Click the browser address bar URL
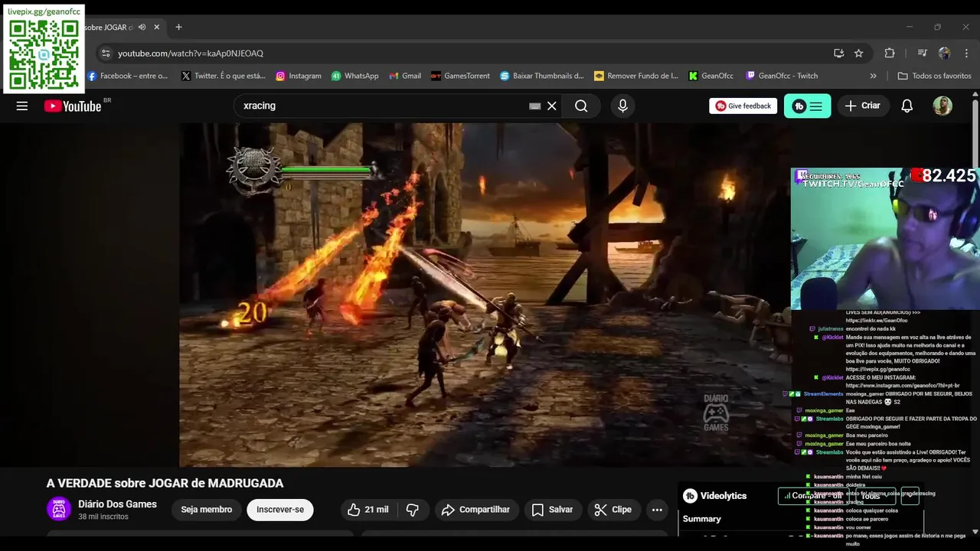Screen dimensions: 980x551 tap(191, 53)
